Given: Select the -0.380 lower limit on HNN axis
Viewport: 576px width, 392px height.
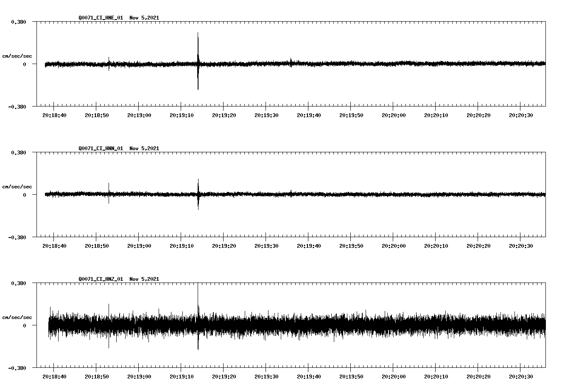Looking at the screenshot, I should click(17, 237).
